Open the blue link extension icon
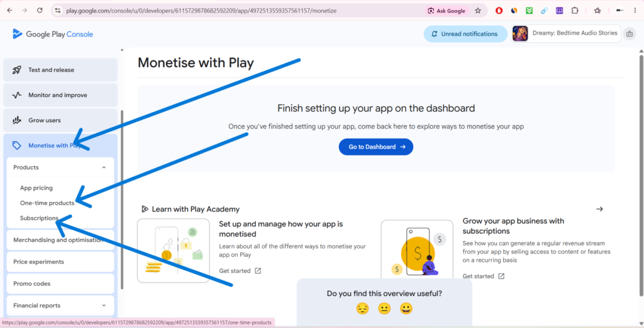Viewport: 644px width, 328px height. (544, 11)
